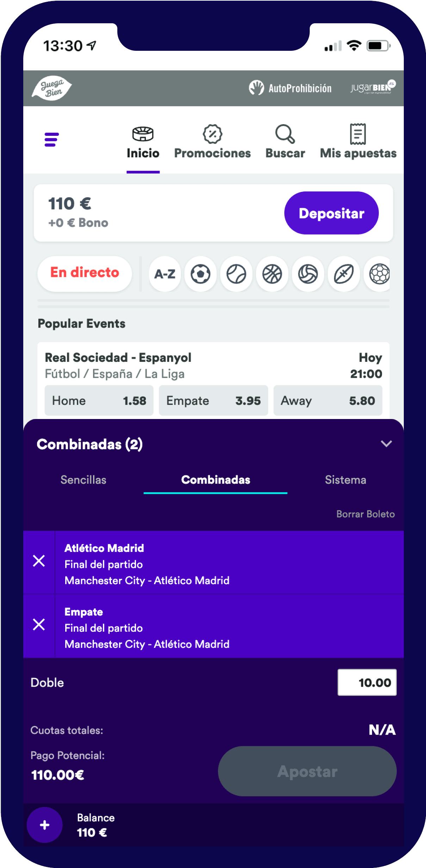Remove the Atlético Madrid selection

39,560
